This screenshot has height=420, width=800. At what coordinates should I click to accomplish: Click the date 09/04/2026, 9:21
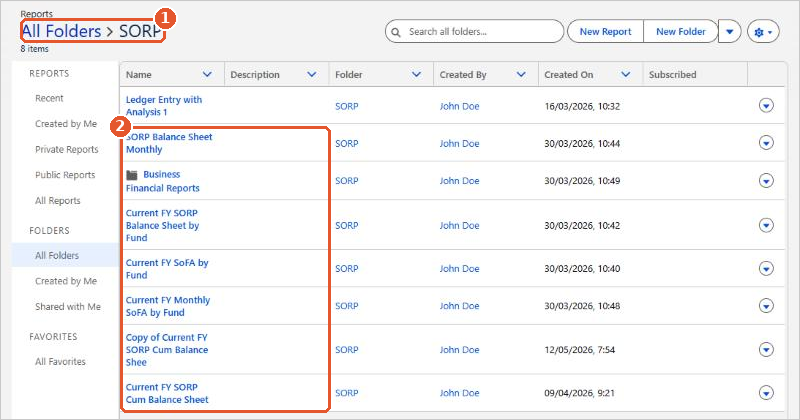click(579, 393)
